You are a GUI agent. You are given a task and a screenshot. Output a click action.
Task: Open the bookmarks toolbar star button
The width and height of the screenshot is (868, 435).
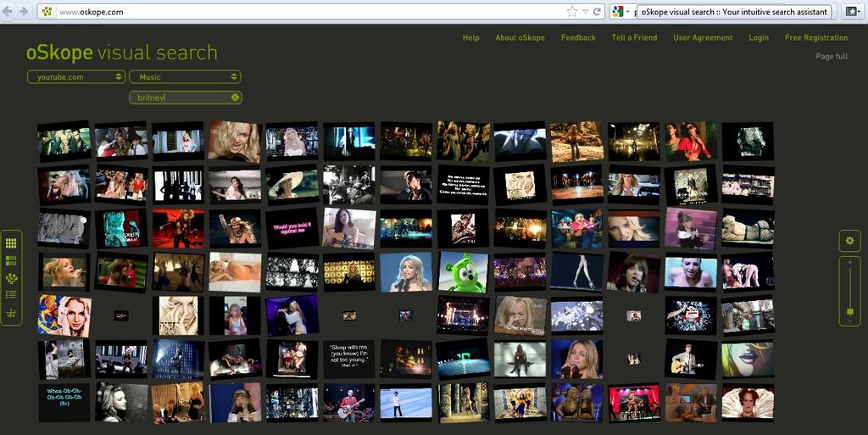pyautogui.click(x=853, y=12)
